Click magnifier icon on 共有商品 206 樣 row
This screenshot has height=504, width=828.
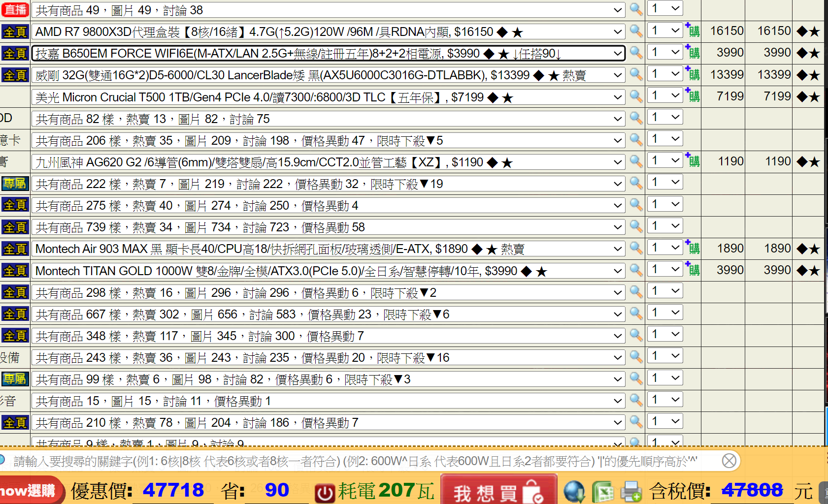[636, 140]
